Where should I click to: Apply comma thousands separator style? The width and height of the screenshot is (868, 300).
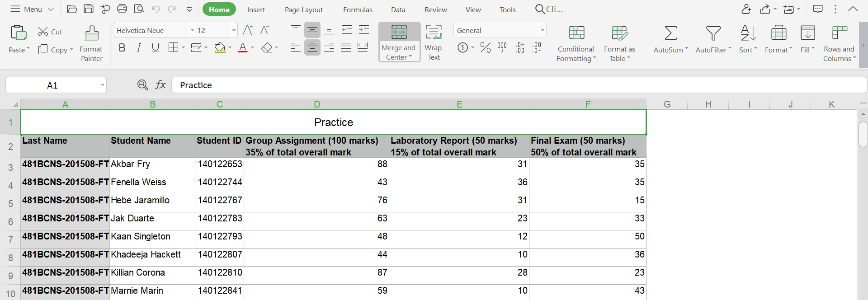[x=502, y=47]
